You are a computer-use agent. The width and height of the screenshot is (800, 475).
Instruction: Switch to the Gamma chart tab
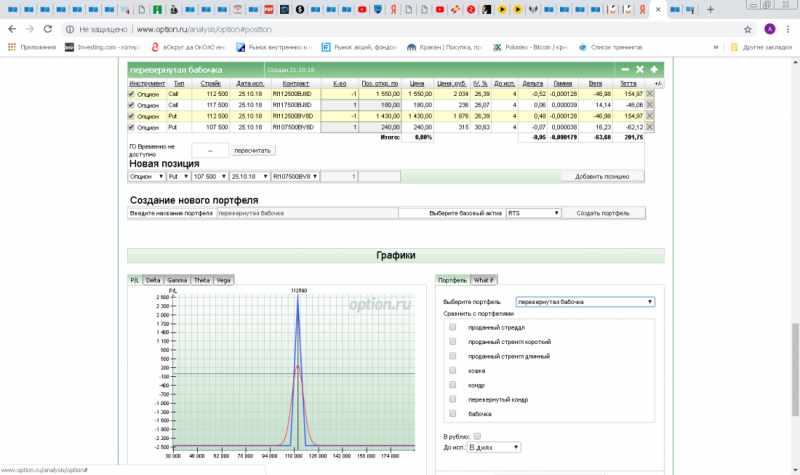tap(176, 280)
